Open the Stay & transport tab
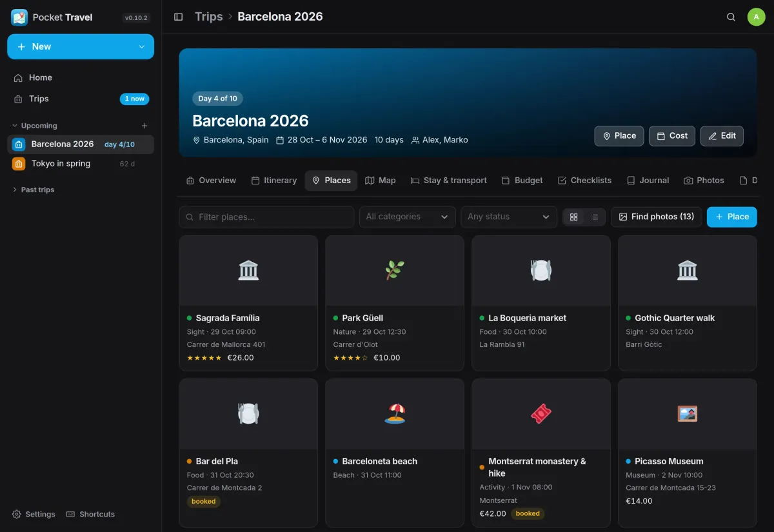Screen dimensions: 774x532 click(449, 181)
